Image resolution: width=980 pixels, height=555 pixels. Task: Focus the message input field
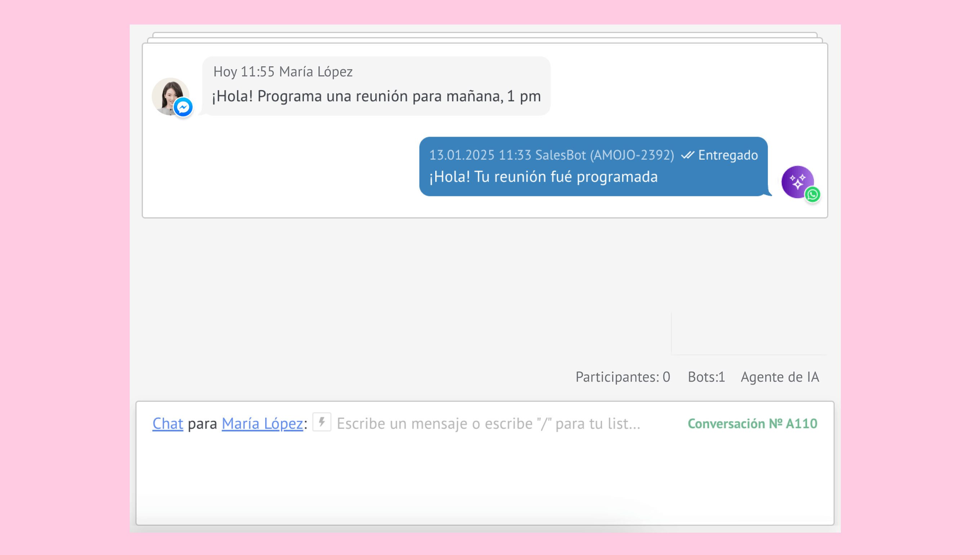coord(488,423)
